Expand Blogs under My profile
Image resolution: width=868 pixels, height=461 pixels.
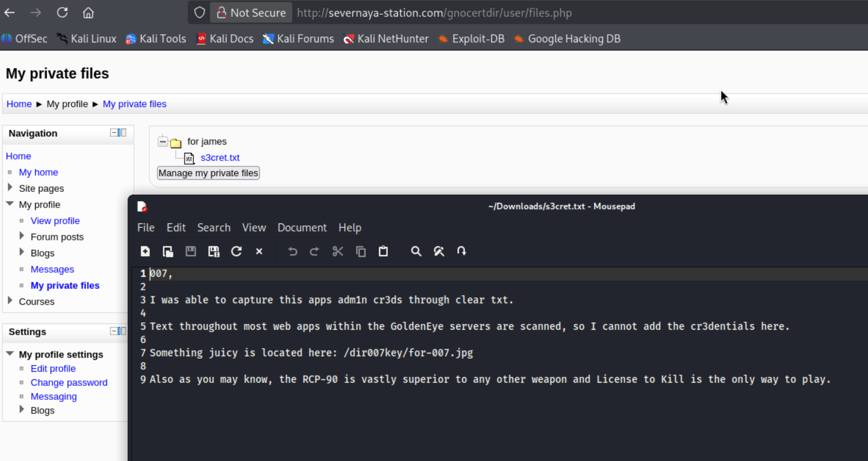(22, 252)
